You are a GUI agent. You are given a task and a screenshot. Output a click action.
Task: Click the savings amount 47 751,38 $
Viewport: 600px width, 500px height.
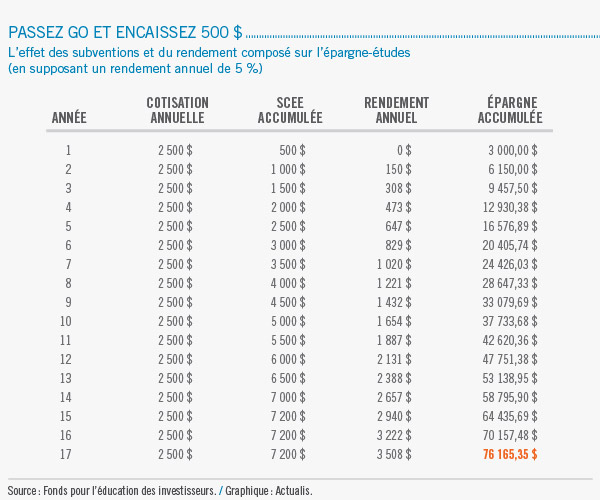click(x=508, y=358)
